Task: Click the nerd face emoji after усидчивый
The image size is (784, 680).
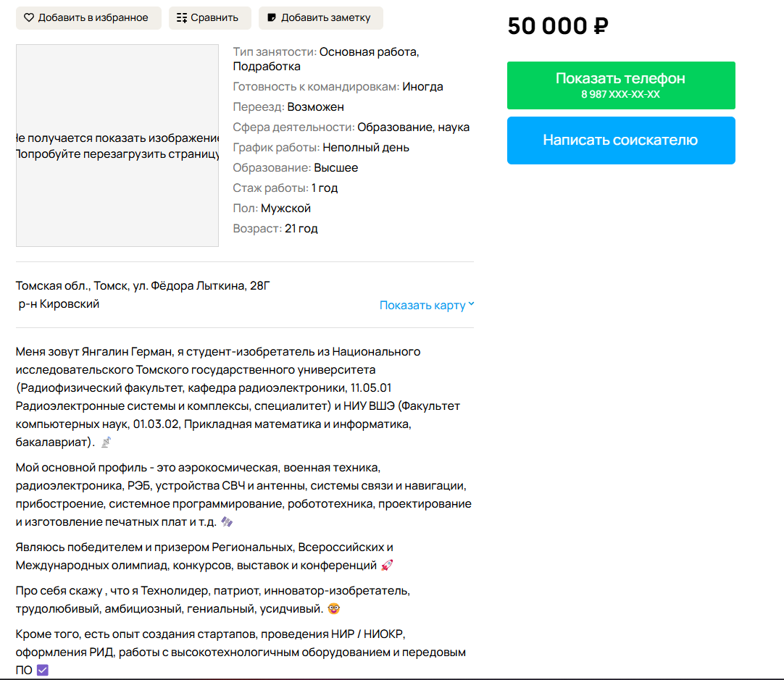Action: pos(334,609)
